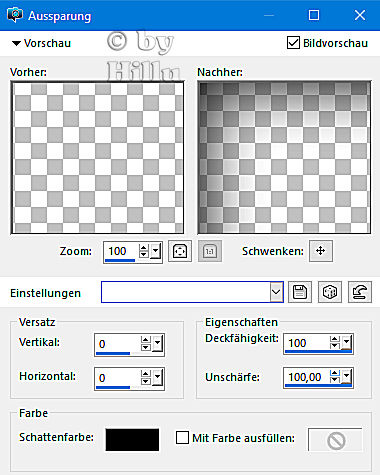Toggle the Bildvorschau checkbox
This screenshot has height=475, width=380.
(x=293, y=43)
